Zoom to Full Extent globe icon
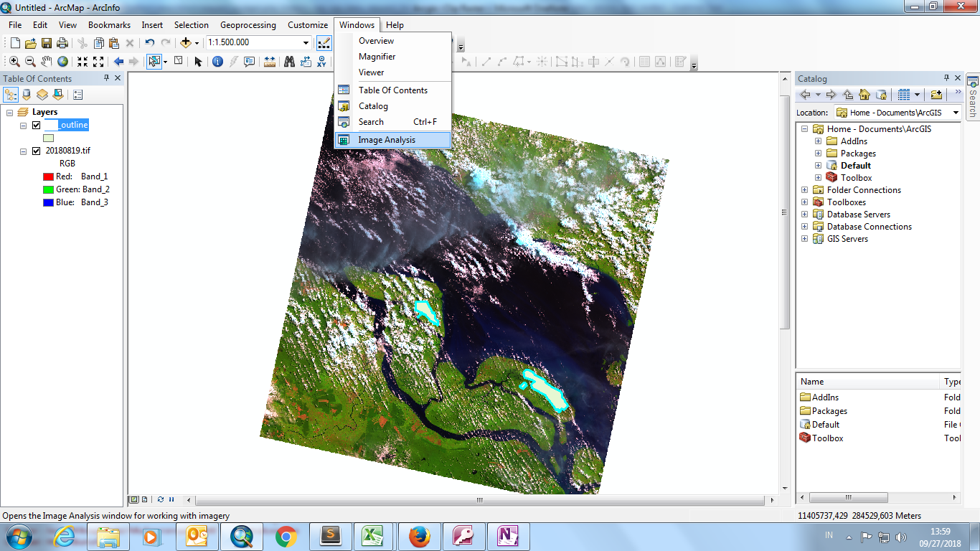Screen dimensions: 980x551 (x=63, y=62)
